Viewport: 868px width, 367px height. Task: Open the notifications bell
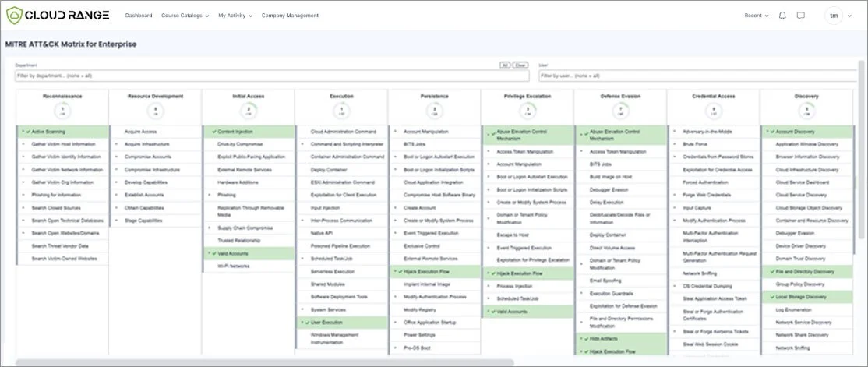tap(782, 16)
